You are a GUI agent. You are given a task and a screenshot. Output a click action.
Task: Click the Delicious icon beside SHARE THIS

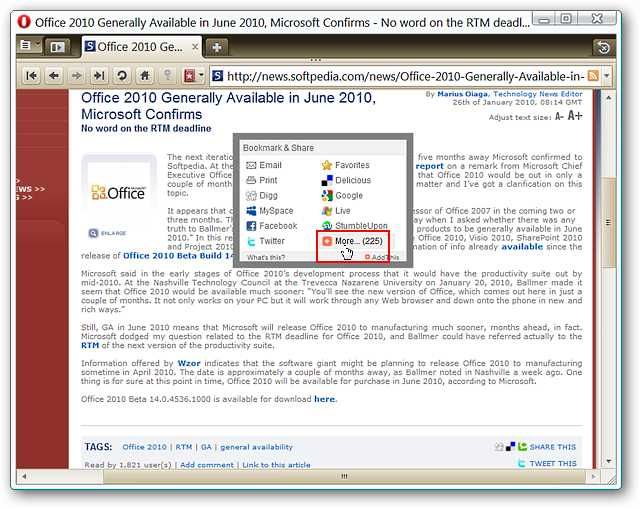pos(511,447)
